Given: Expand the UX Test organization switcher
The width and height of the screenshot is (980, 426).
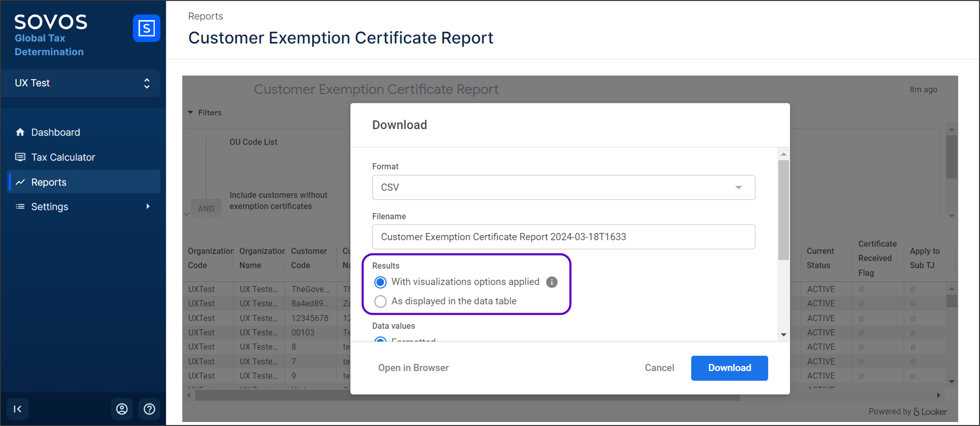Looking at the screenshot, I should [x=81, y=83].
